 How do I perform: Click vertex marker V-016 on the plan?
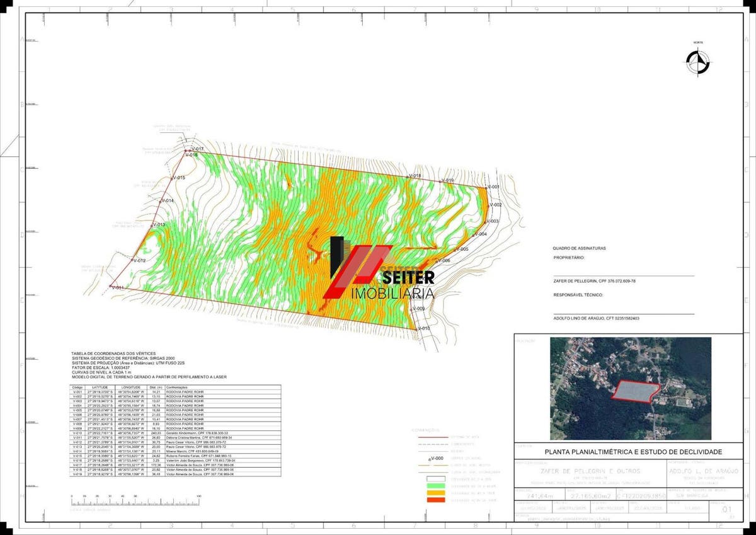click(190, 155)
